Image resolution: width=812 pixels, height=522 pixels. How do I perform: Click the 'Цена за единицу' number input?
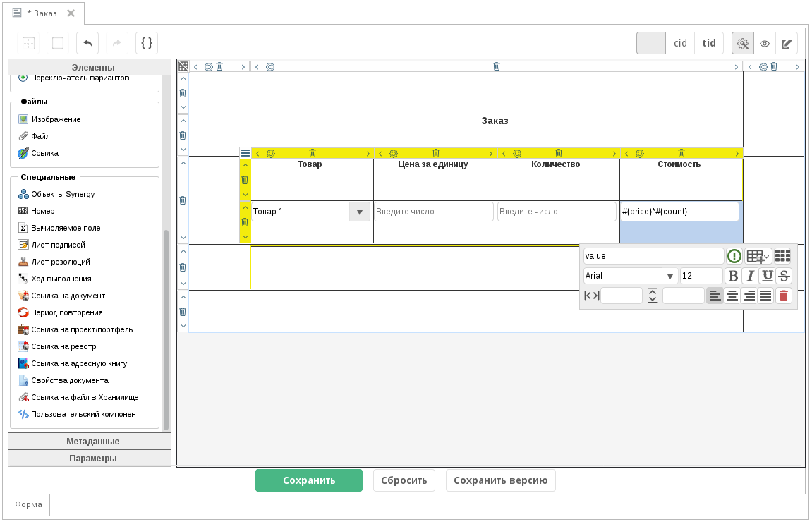[x=434, y=212]
